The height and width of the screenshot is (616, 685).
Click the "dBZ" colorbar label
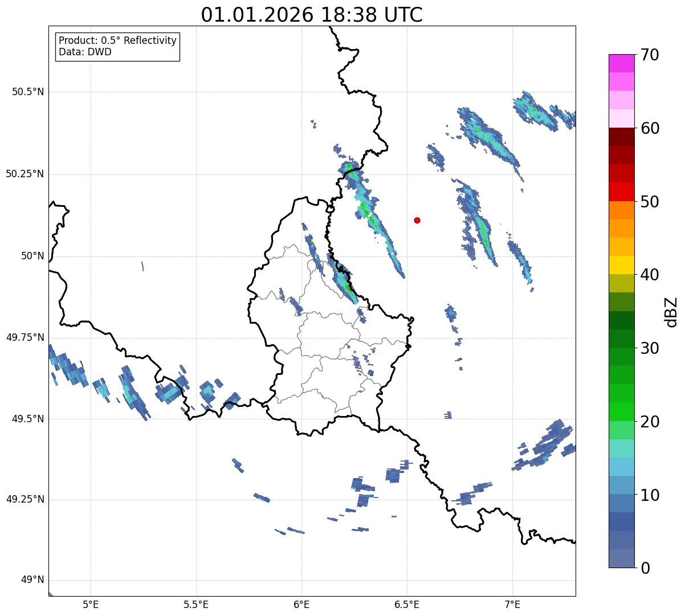(x=671, y=312)
